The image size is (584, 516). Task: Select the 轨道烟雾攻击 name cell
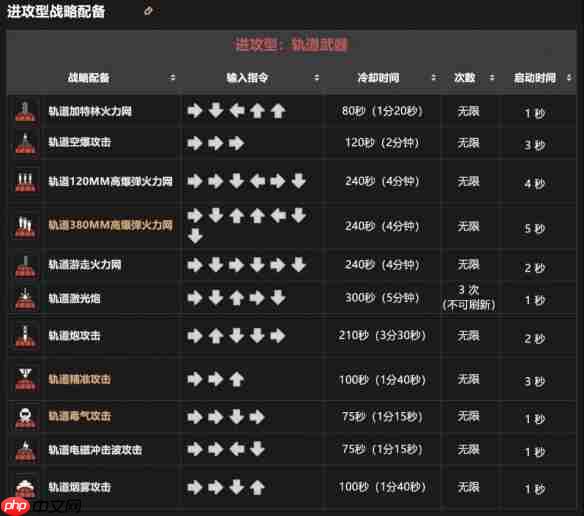point(112,487)
